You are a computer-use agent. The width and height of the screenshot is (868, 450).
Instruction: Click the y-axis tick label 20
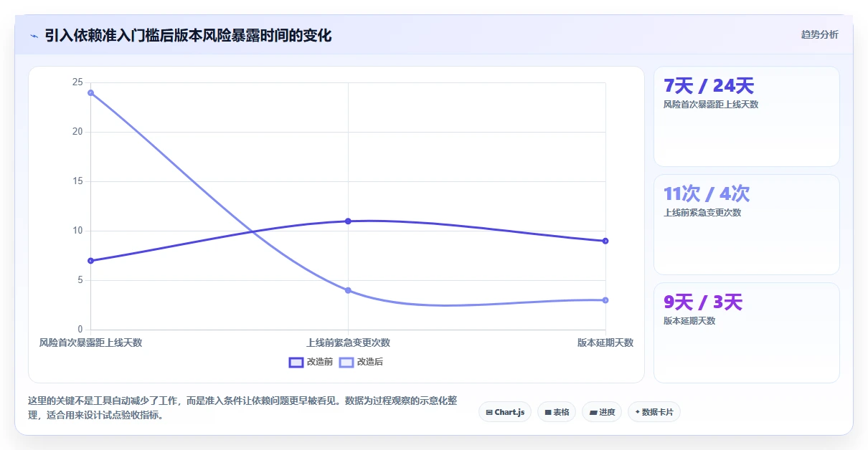[77, 132]
